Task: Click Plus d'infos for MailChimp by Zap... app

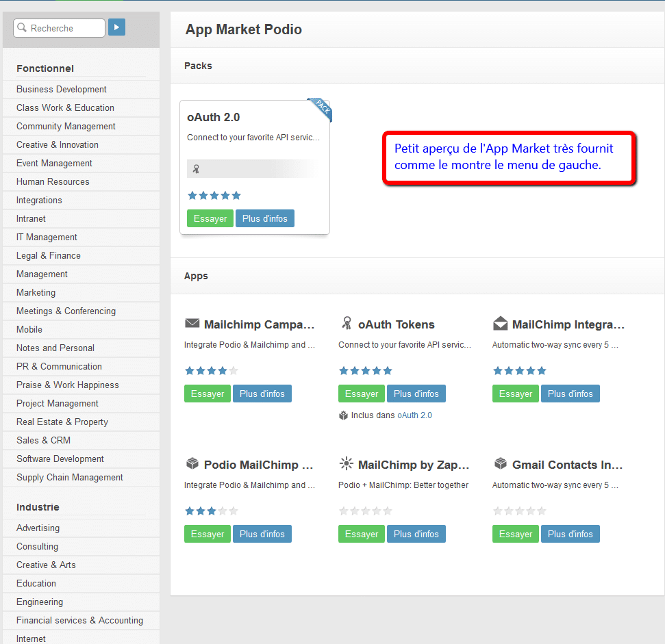Action: (x=416, y=534)
